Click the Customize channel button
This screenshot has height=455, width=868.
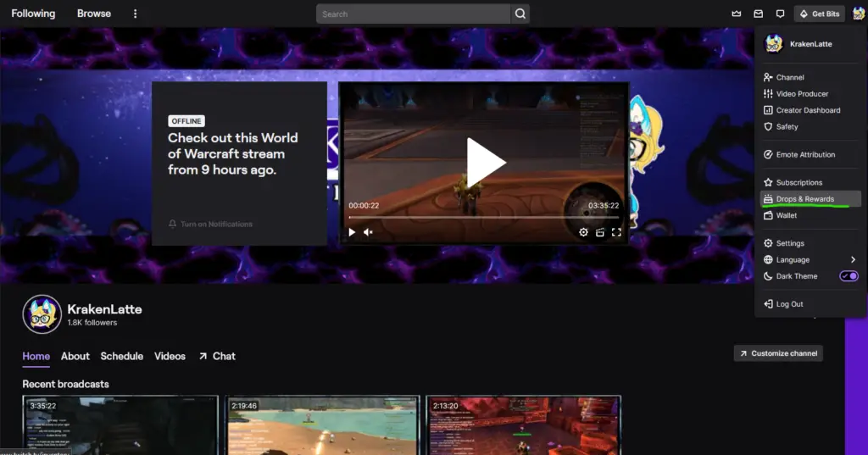tap(778, 353)
